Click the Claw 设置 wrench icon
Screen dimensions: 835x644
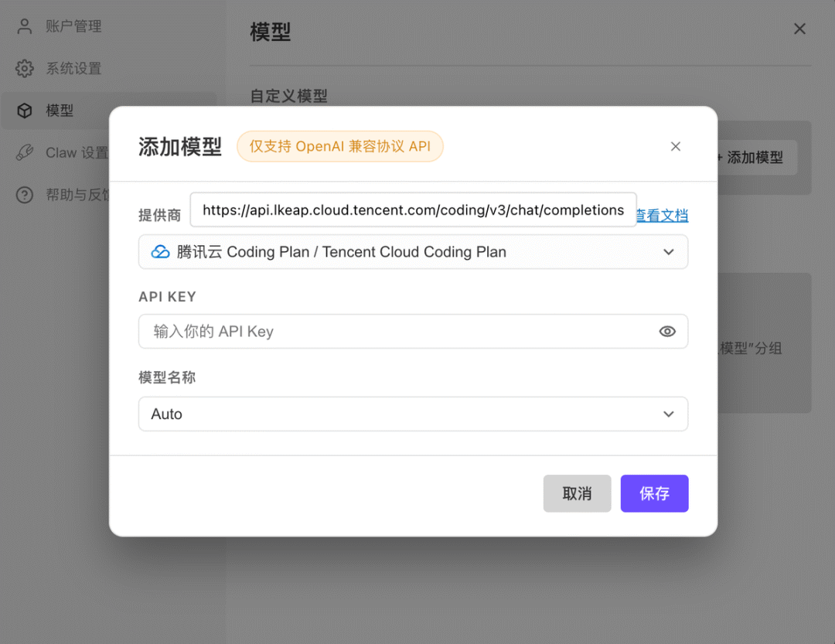(25, 152)
